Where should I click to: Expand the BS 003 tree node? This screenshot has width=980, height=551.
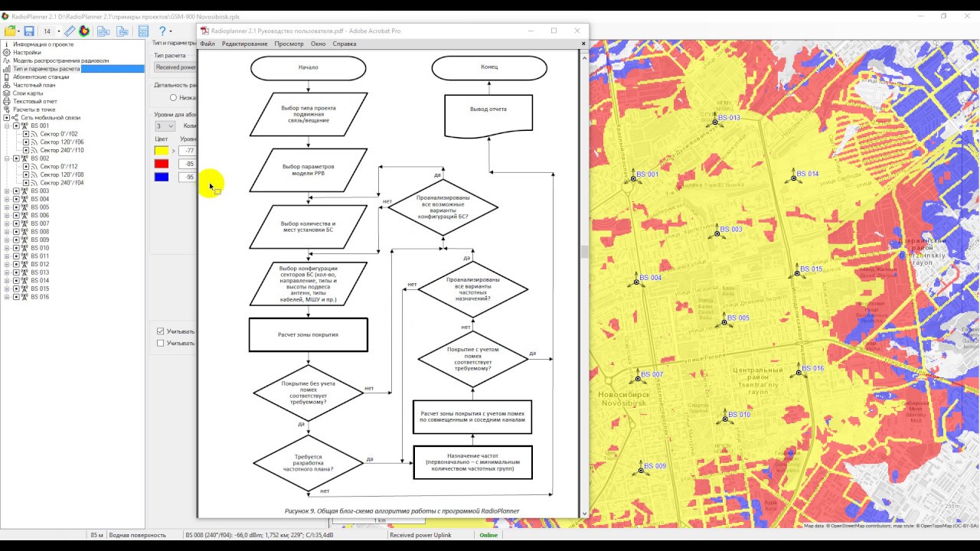pos(7,191)
